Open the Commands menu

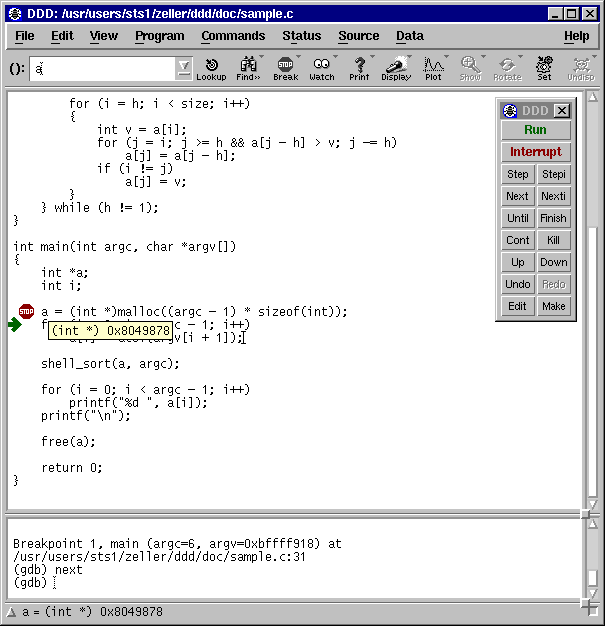click(233, 36)
